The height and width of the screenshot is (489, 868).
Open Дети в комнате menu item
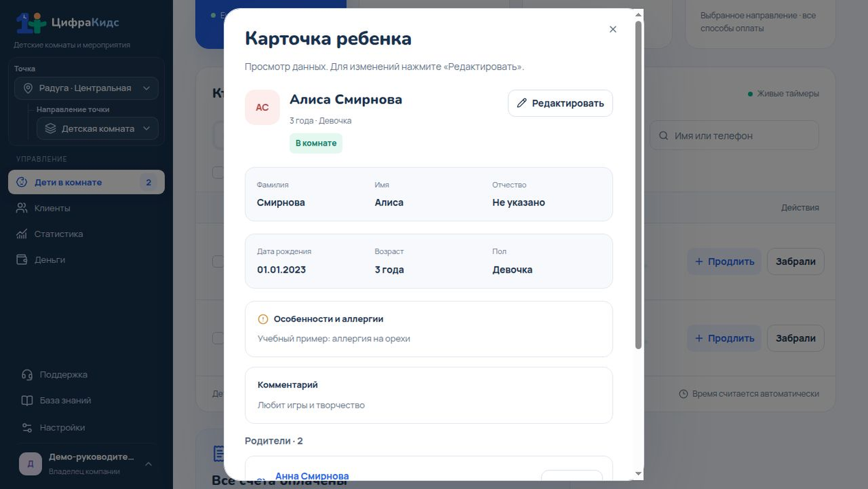pos(86,182)
